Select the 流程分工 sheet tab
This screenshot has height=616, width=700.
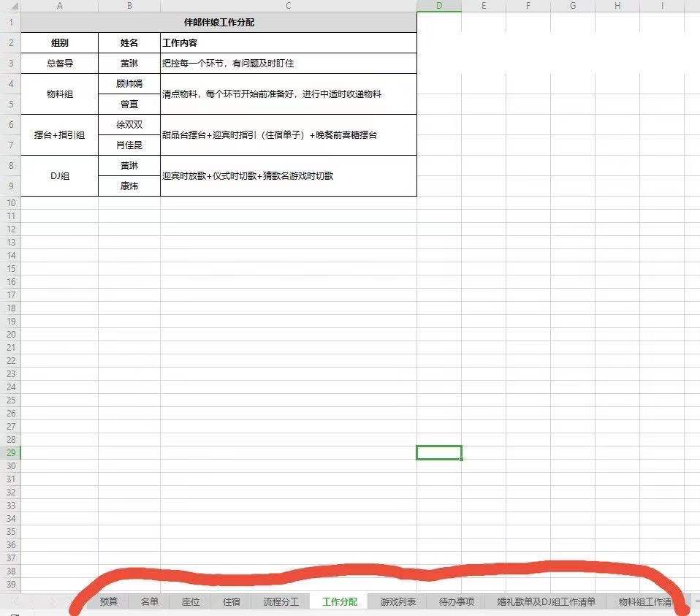[x=281, y=601]
